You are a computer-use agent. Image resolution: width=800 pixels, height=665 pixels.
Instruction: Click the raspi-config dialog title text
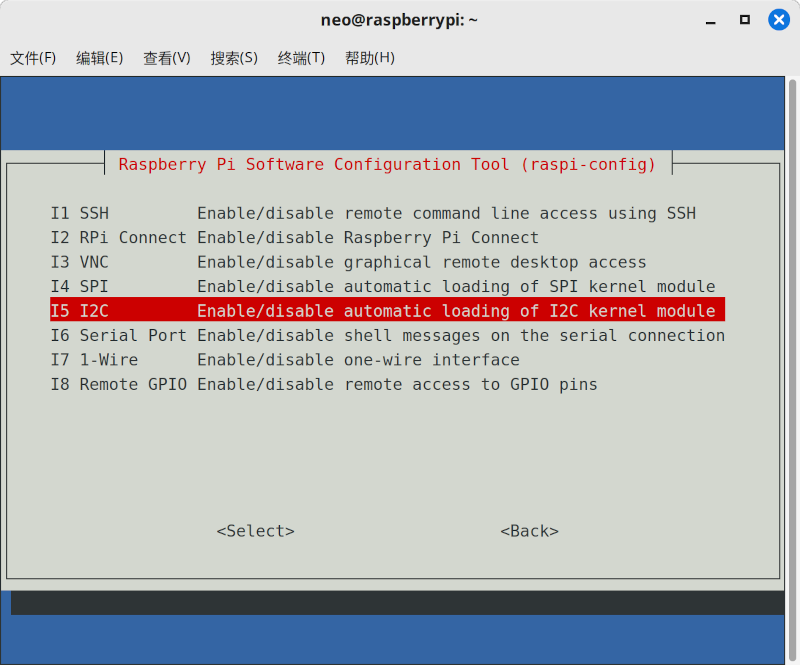[387, 164]
